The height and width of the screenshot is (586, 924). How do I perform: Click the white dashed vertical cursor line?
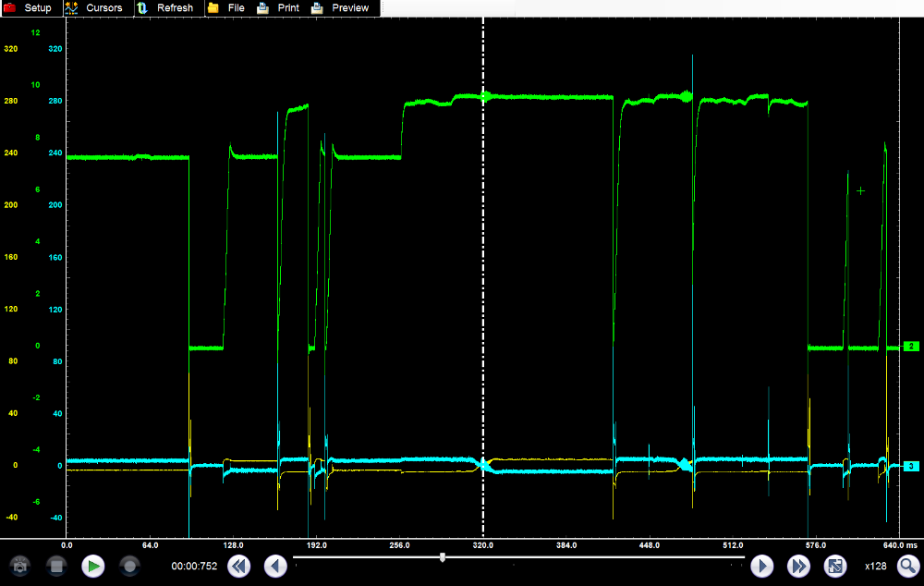[483, 277]
